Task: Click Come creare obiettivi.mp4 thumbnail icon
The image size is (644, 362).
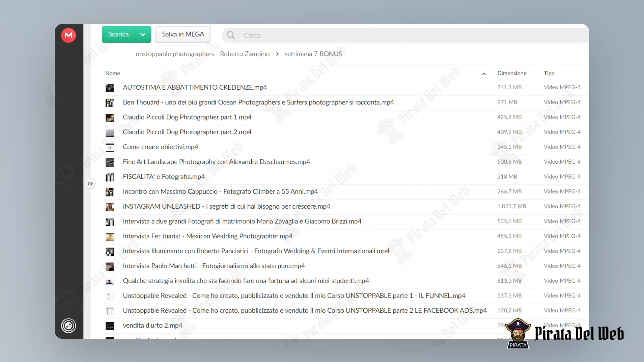Action: pyautogui.click(x=110, y=147)
